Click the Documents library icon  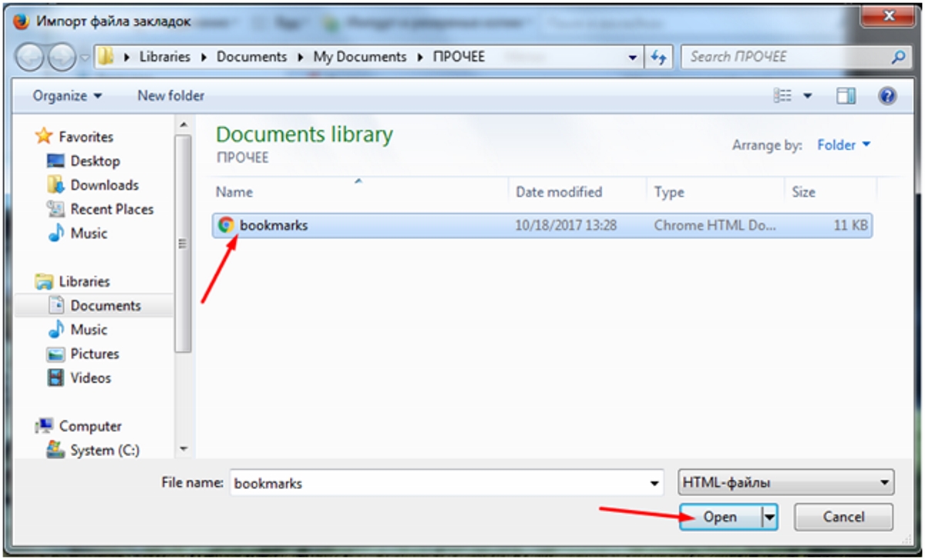click(55, 305)
